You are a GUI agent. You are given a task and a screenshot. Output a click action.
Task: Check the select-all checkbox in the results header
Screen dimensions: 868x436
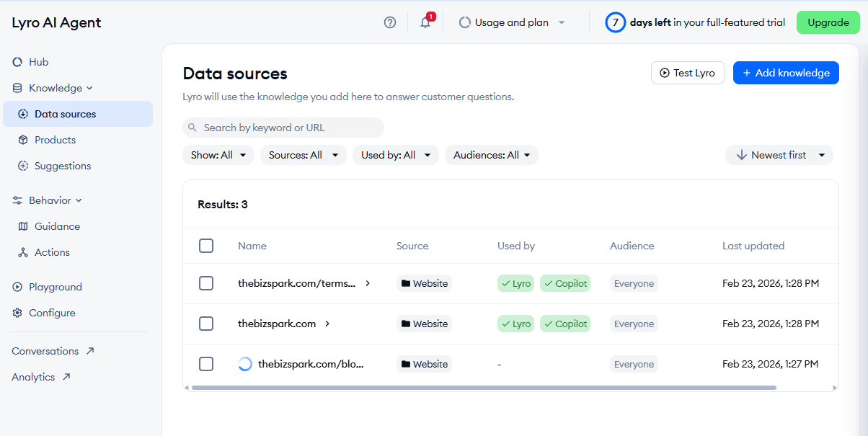point(206,246)
